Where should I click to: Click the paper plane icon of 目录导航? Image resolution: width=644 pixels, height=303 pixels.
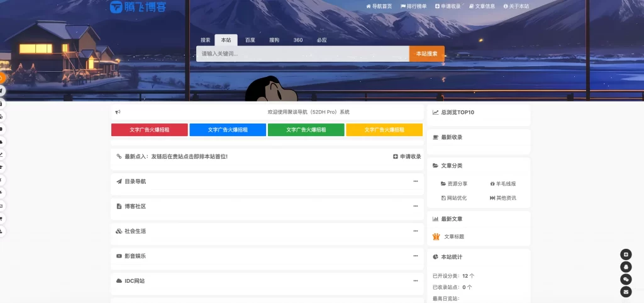(x=119, y=181)
